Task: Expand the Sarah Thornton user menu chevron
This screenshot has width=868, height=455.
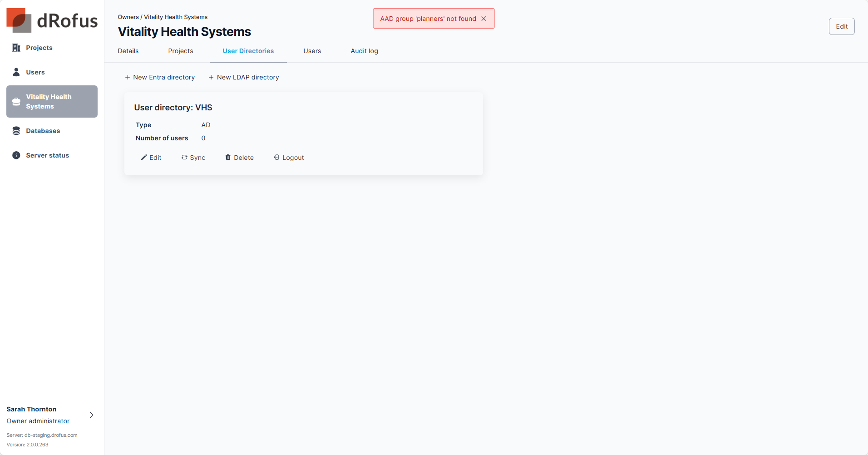Action: [92, 415]
